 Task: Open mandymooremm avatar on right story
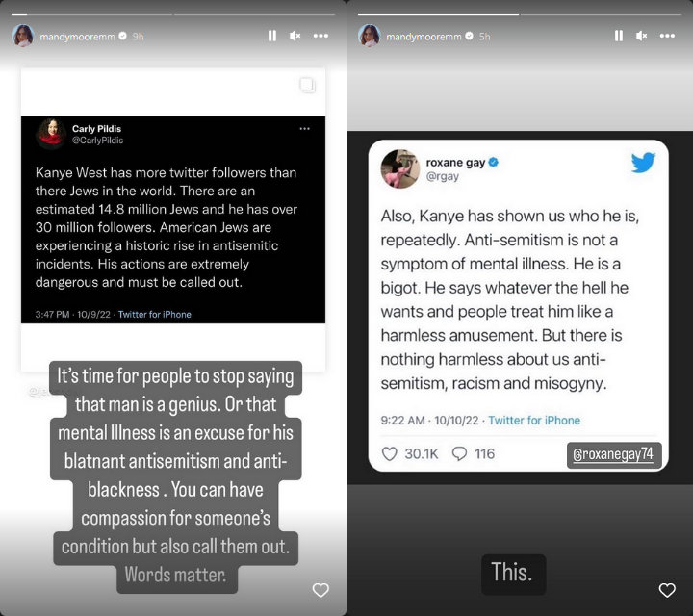coord(370,36)
